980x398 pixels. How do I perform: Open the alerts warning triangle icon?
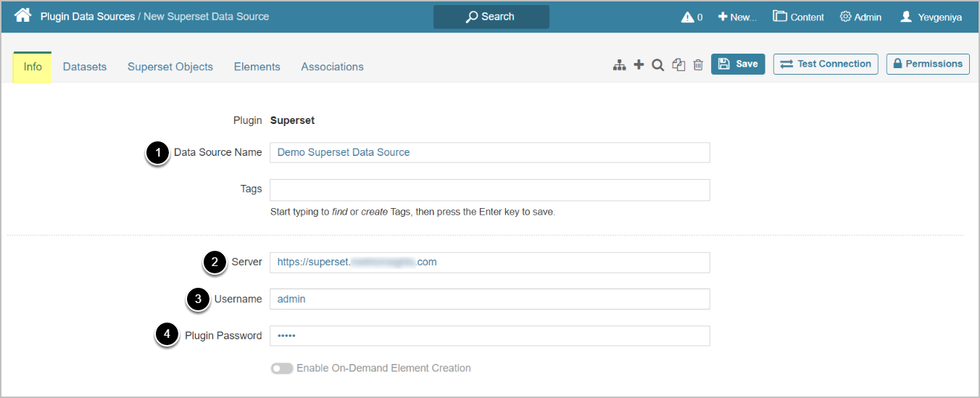pyautogui.click(x=692, y=17)
